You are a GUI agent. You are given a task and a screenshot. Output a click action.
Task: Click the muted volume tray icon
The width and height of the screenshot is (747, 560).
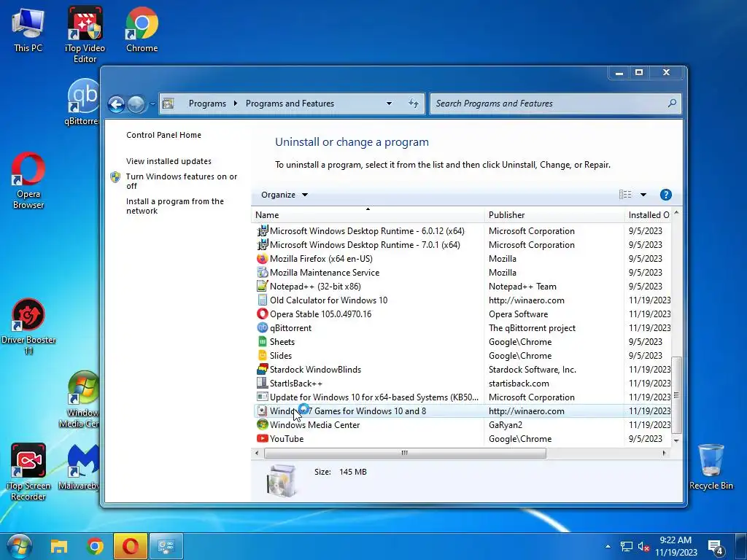(x=643, y=547)
